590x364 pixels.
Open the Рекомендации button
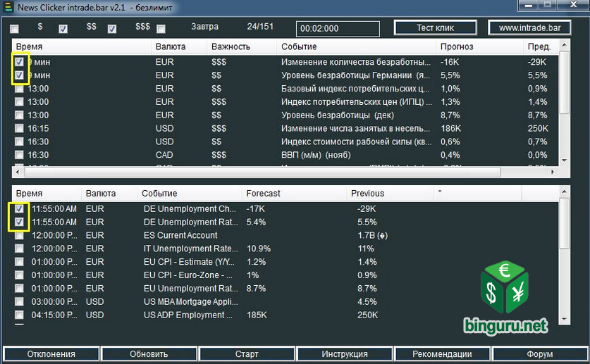[x=442, y=354]
